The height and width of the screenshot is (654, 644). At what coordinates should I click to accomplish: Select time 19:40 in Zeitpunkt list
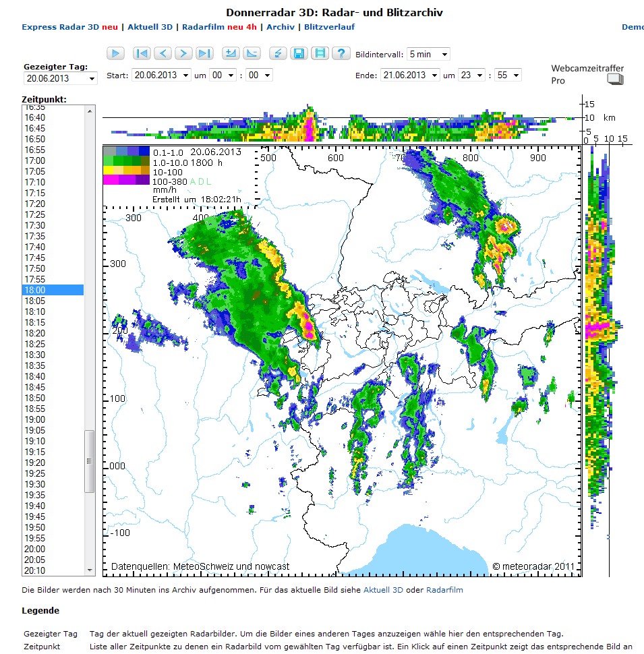click(53, 506)
